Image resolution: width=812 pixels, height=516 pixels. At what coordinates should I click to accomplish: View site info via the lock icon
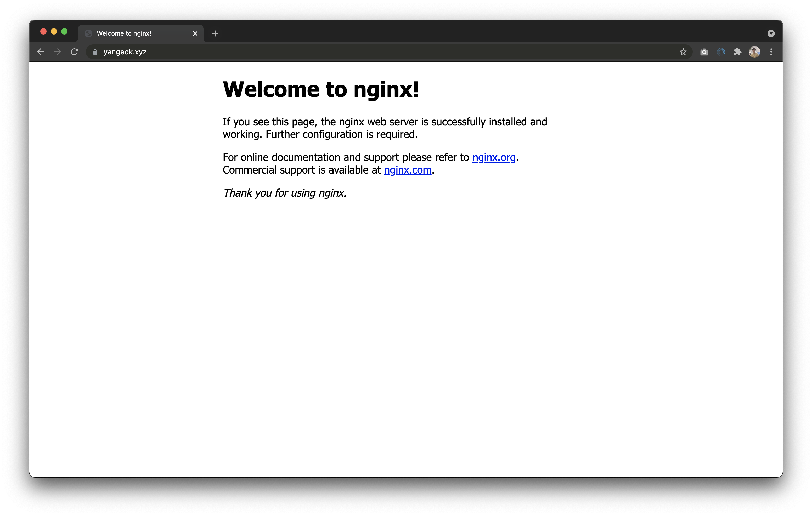click(95, 52)
